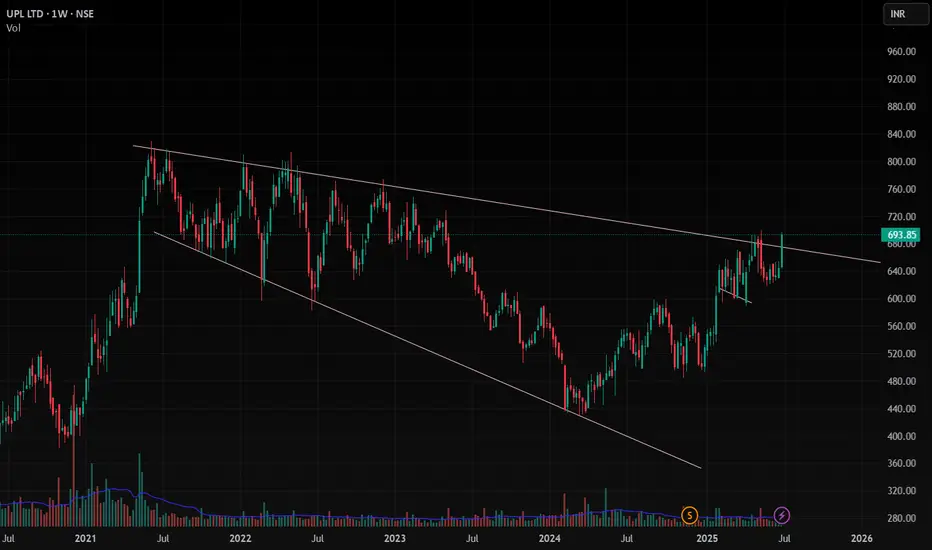Click the 720.00 price axis label
The height and width of the screenshot is (550, 932).
901,216
